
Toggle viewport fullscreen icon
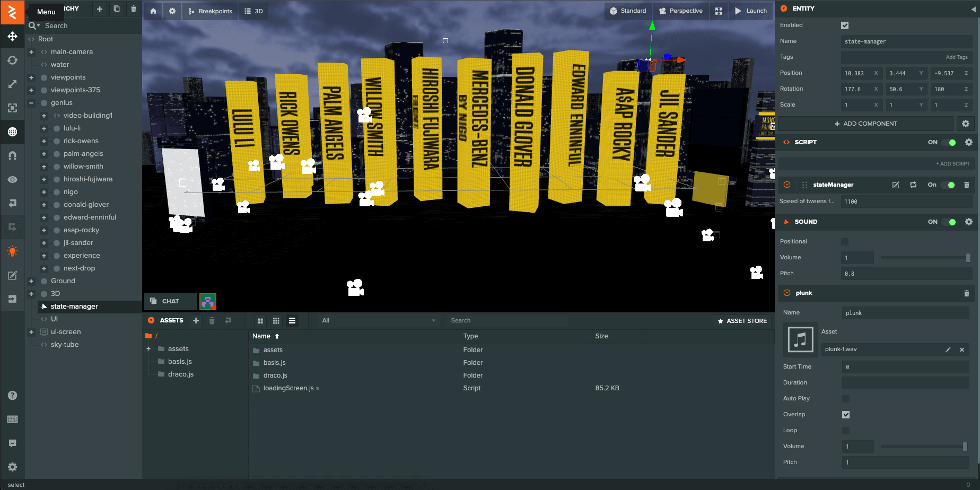coord(719,11)
